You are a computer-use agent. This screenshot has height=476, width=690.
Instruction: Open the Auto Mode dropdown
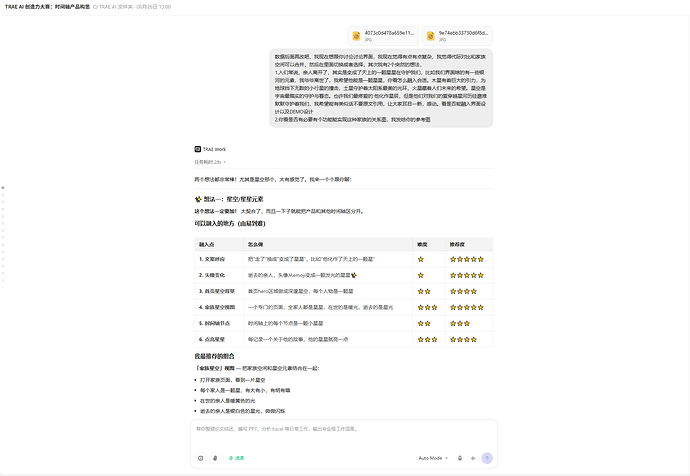[433, 458]
